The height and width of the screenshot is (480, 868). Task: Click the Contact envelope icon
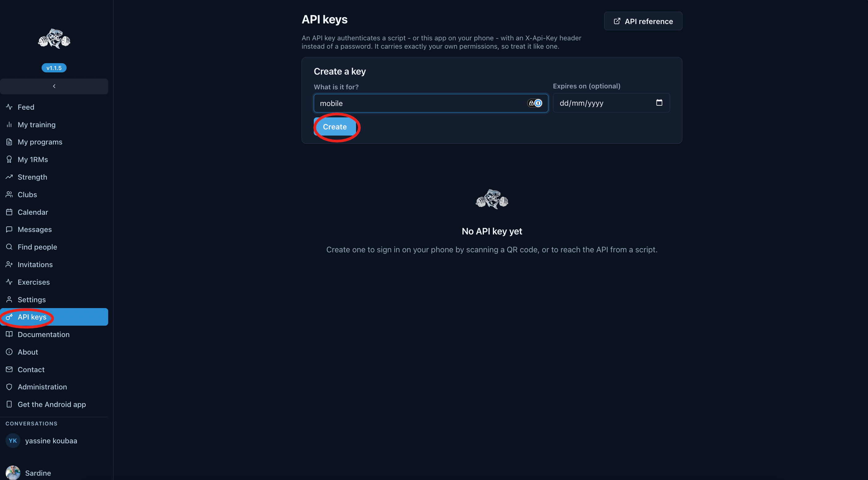[9, 369]
